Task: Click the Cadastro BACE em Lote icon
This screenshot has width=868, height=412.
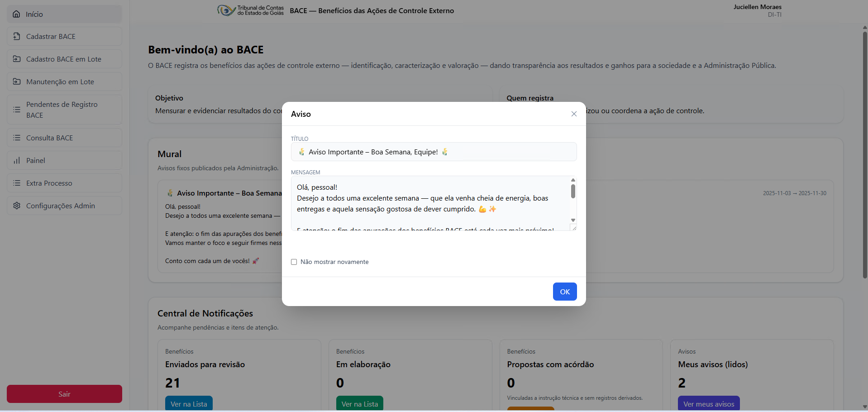Action: 17,59
